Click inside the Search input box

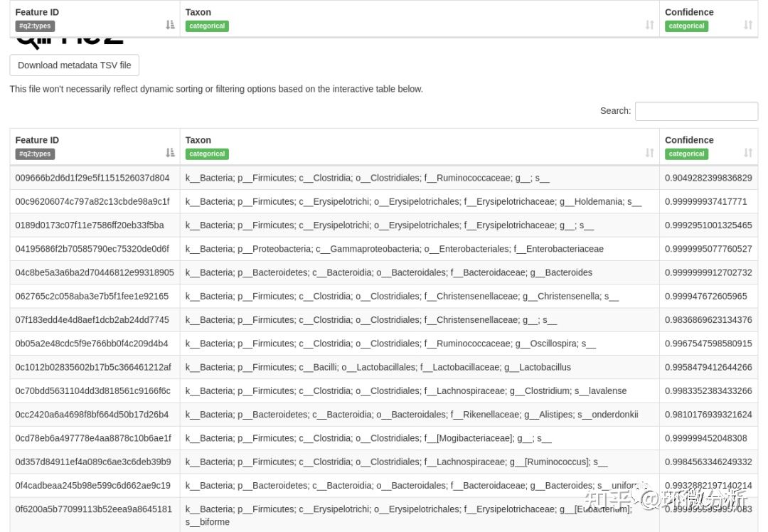pos(695,111)
